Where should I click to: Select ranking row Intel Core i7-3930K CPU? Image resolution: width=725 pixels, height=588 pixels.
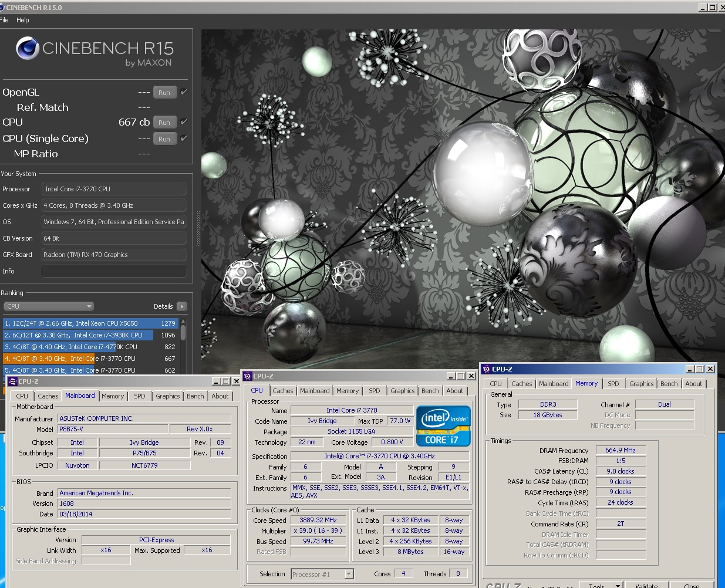point(91,335)
